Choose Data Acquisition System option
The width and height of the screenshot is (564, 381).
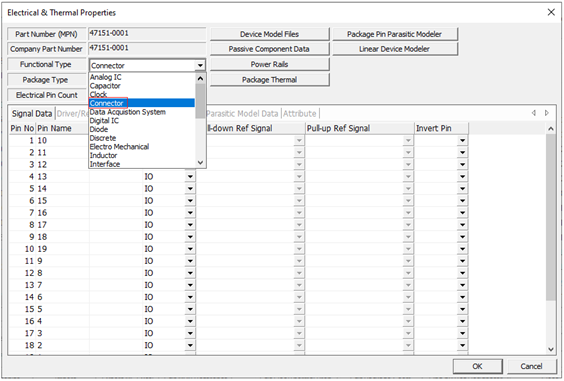click(142, 112)
